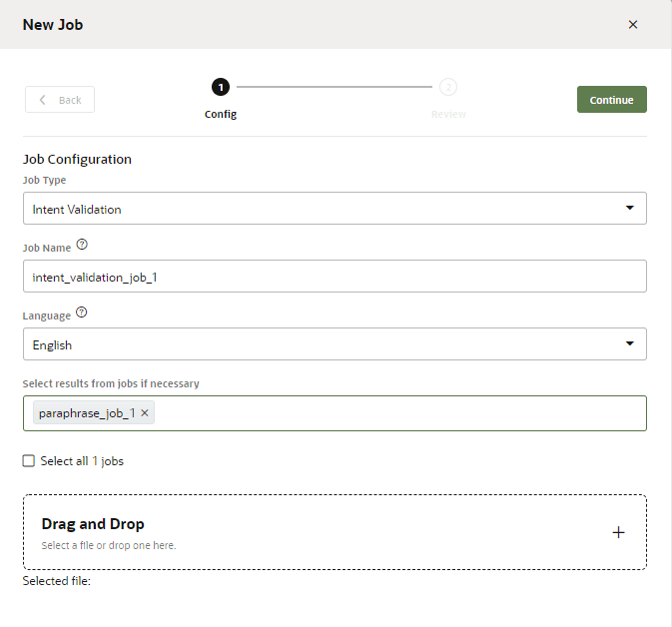672x627 pixels.
Task: Remove the paraphrase_job_1 tag
Action: (x=146, y=413)
